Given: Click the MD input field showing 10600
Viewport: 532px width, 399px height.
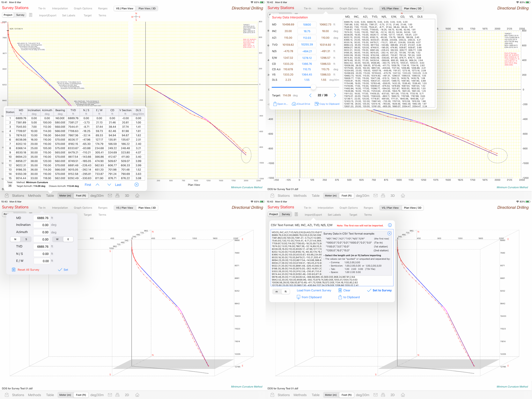Looking at the screenshot, I should click(x=307, y=25).
